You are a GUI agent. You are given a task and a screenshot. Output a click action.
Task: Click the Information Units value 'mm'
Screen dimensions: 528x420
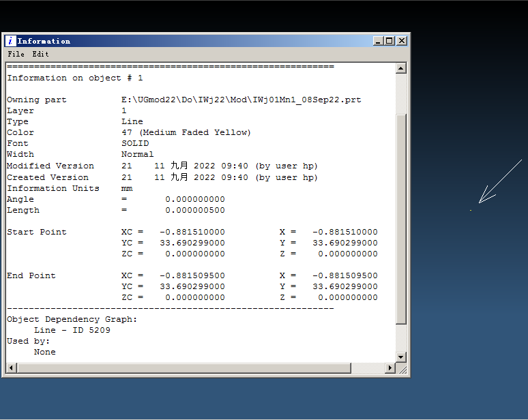[x=127, y=188]
